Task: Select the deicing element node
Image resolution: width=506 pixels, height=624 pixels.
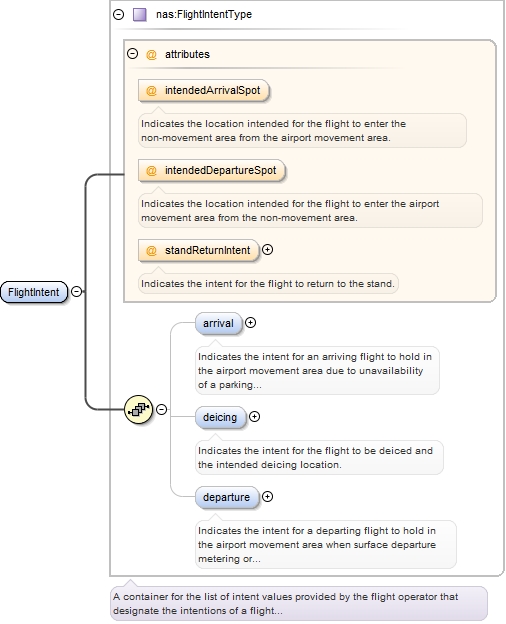Action: pyautogui.click(x=221, y=417)
